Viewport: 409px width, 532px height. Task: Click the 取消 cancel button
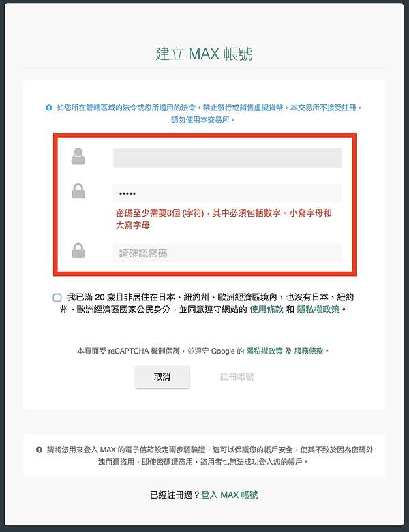pyautogui.click(x=162, y=377)
